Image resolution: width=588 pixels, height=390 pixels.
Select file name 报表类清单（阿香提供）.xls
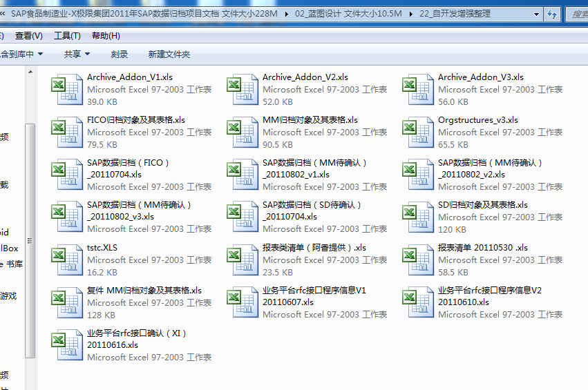(314, 248)
